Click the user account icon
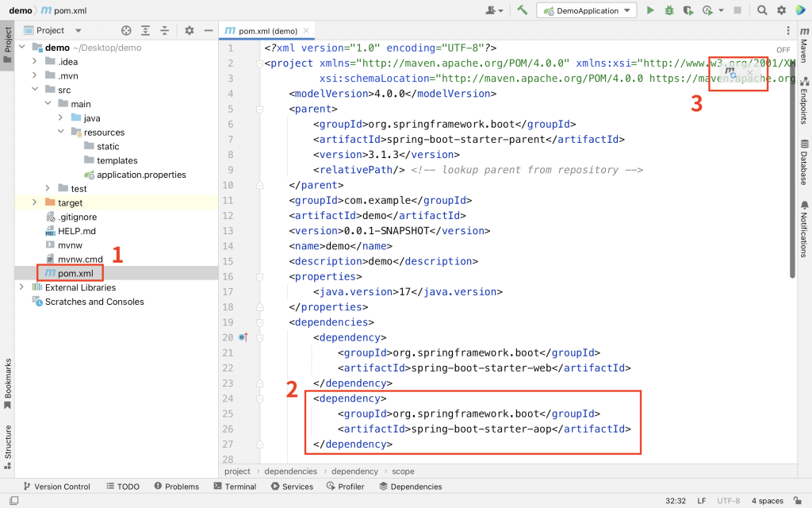The height and width of the screenshot is (508, 812). [x=495, y=10]
